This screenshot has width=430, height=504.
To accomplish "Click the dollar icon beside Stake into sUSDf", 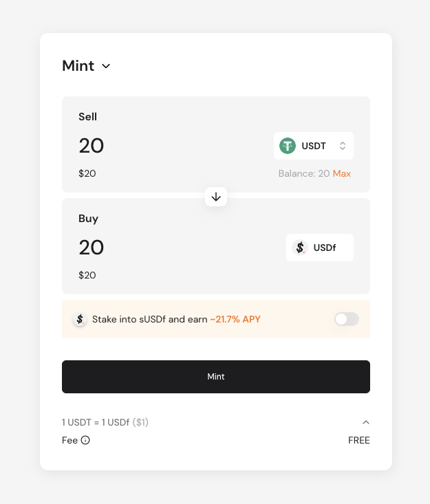I will pyautogui.click(x=80, y=319).
